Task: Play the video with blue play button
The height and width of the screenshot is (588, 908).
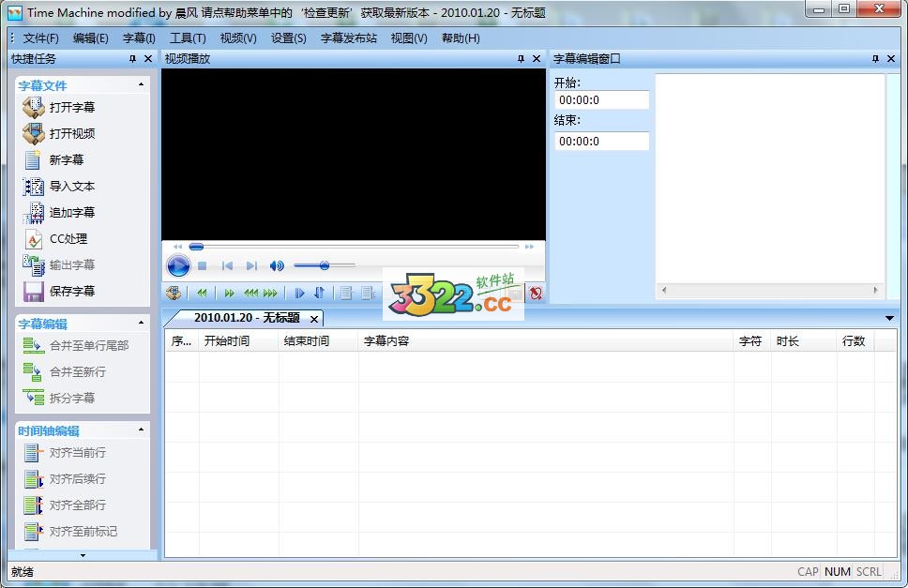Action: click(178, 266)
